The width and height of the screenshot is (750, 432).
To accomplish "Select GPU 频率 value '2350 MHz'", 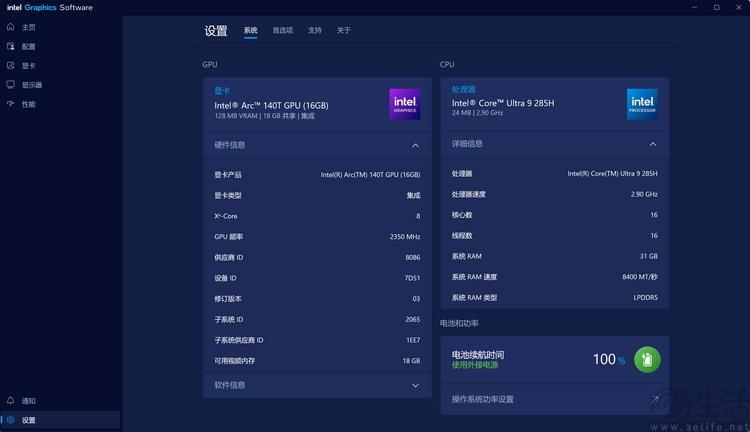I will [405, 236].
